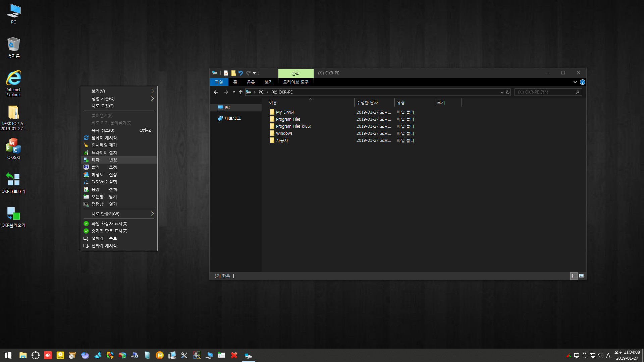Click the orange P taskbar icon
644x362 pixels.
(x=160, y=355)
